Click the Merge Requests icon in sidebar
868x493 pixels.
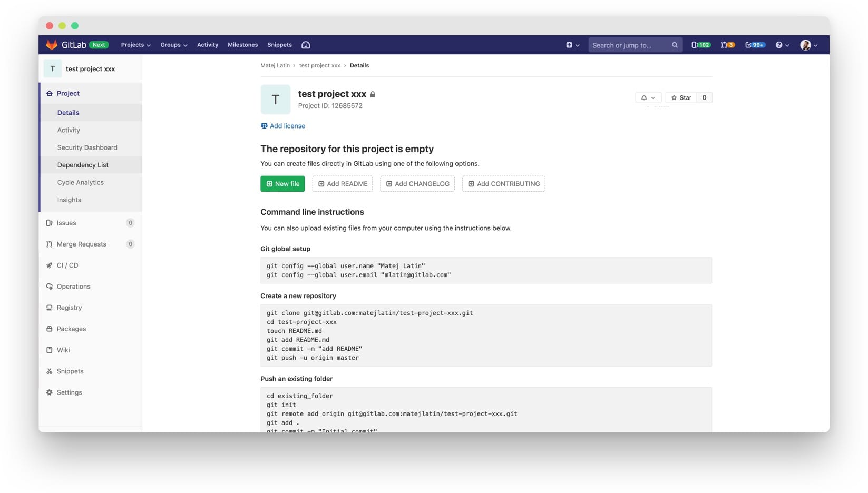(49, 244)
